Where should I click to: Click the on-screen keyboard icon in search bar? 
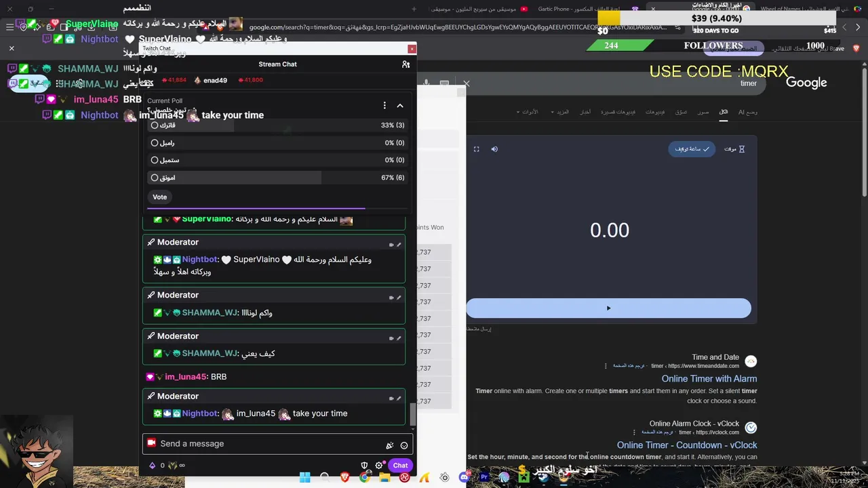click(444, 83)
